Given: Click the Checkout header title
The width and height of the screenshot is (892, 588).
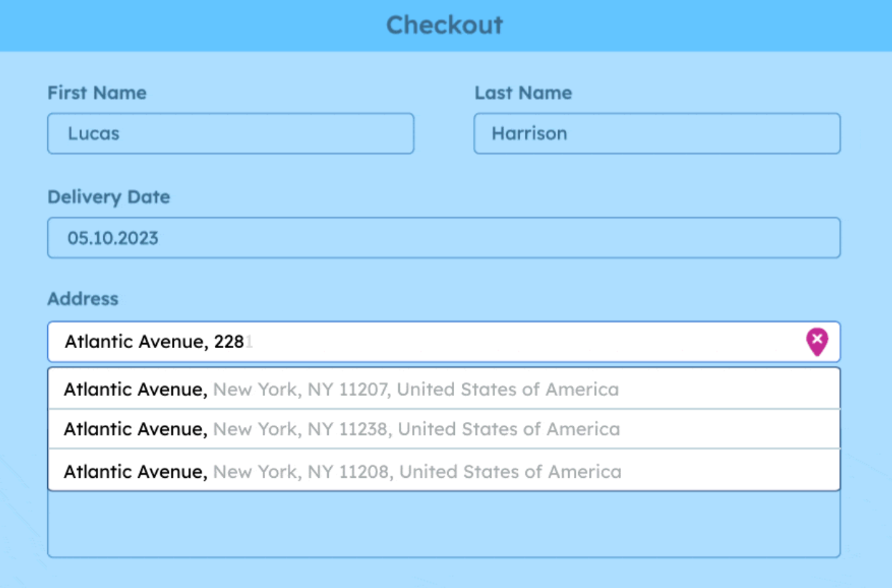Looking at the screenshot, I should click(x=445, y=25).
